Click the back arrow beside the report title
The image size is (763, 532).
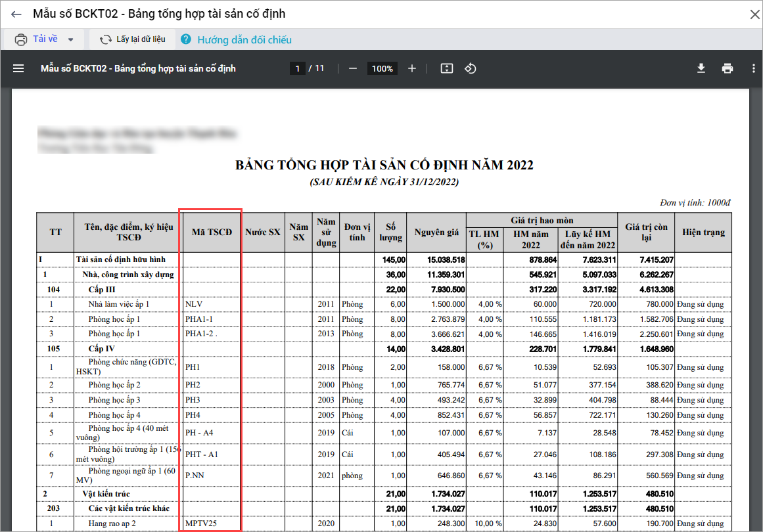[16, 14]
